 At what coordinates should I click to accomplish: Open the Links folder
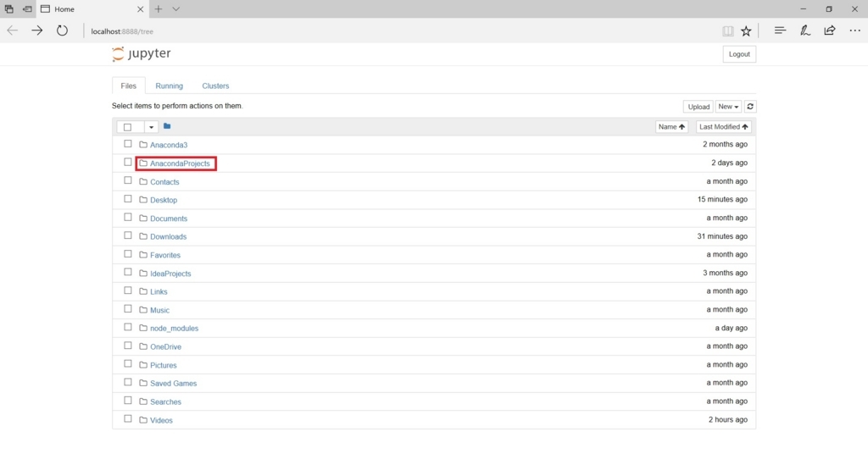[x=159, y=291]
